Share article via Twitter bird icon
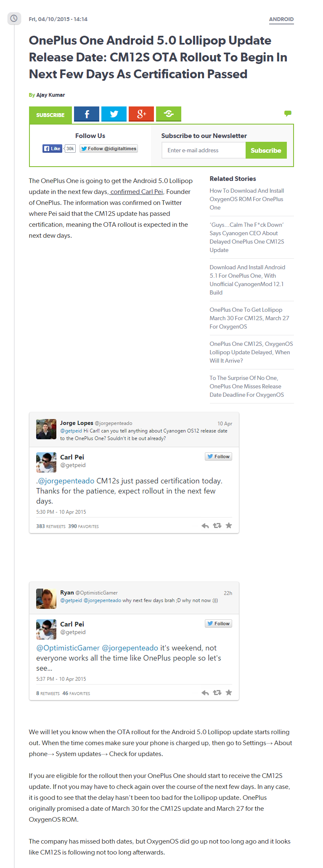This screenshot has height=868, width=323. [114, 114]
